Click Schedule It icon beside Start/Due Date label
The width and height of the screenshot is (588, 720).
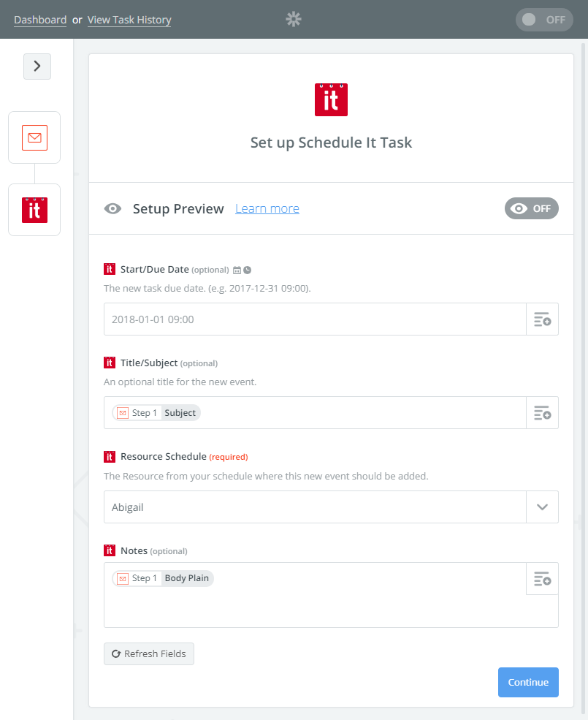coord(110,269)
